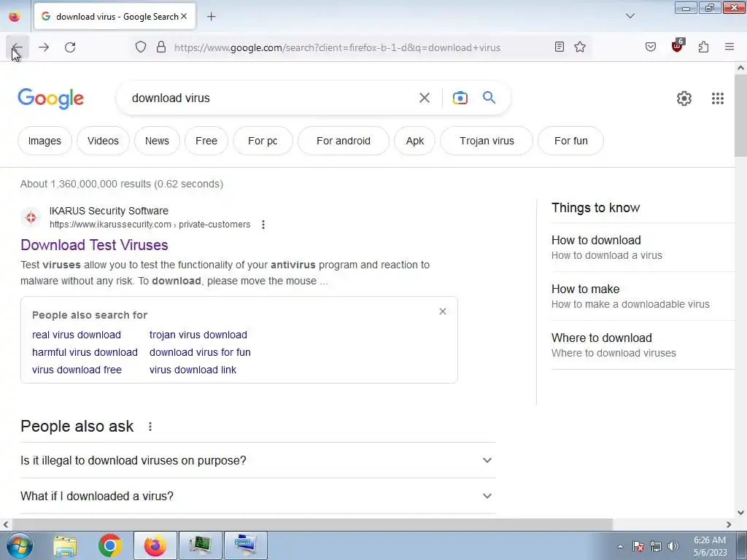Viewport: 747px width, 560px height.
Task: Open the Firefox hamburger menu
Action: click(729, 47)
